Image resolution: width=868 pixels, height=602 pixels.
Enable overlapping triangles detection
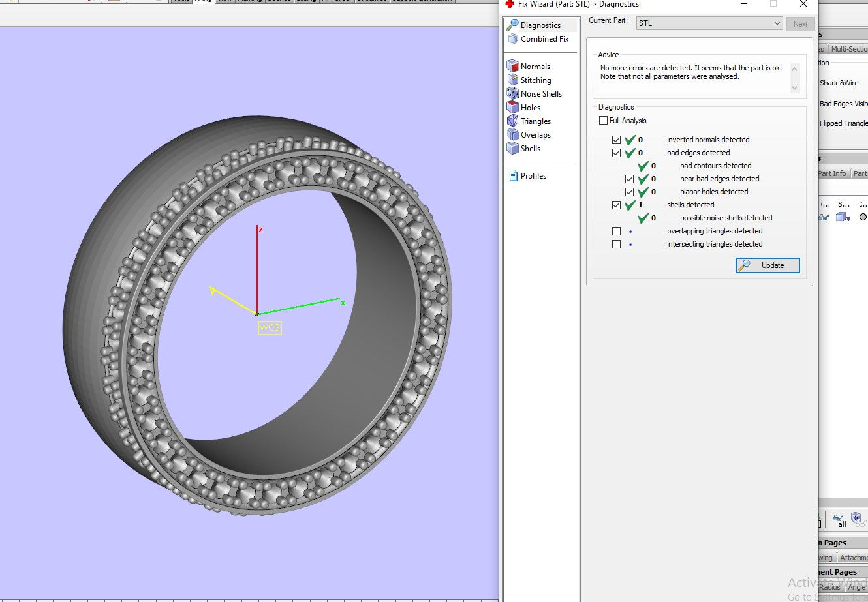click(x=616, y=231)
